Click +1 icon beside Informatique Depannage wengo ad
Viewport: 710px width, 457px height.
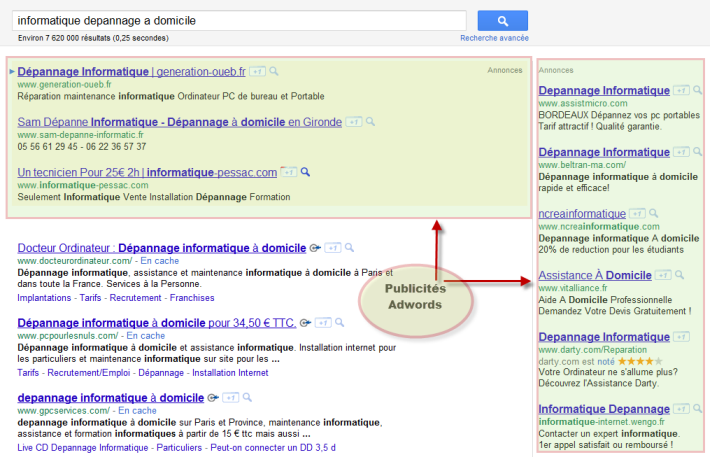681,409
